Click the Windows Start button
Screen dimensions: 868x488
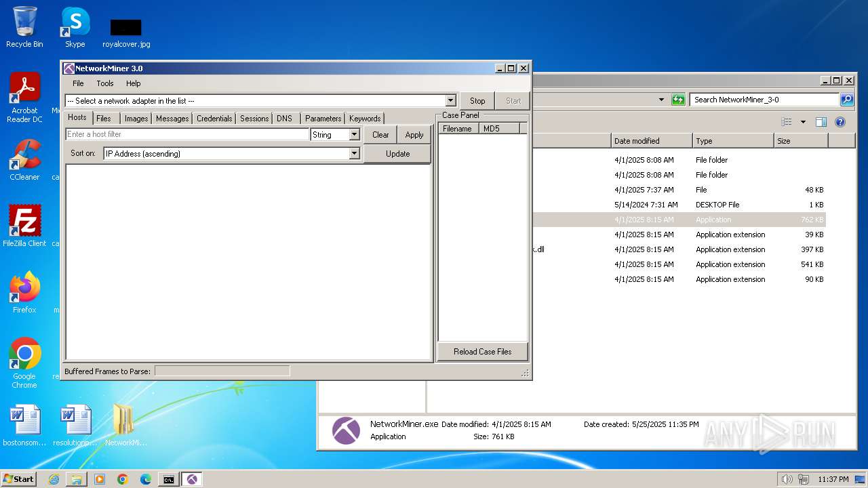[x=19, y=479]
